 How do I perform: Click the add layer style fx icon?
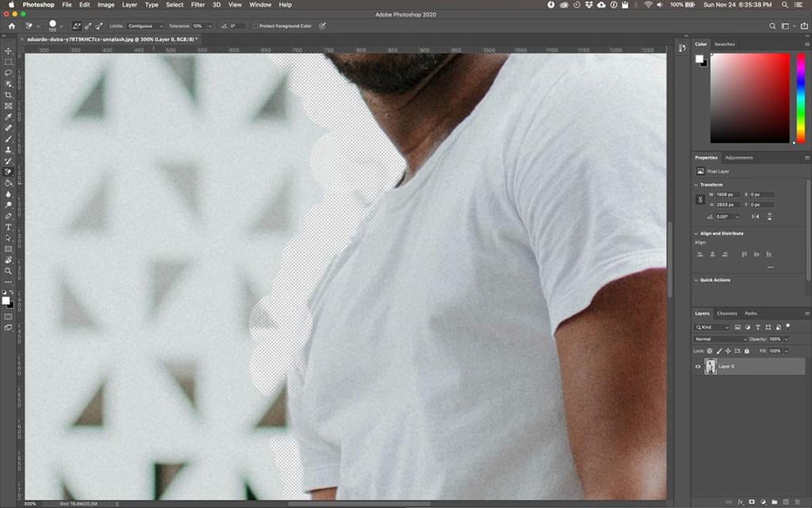740,502
